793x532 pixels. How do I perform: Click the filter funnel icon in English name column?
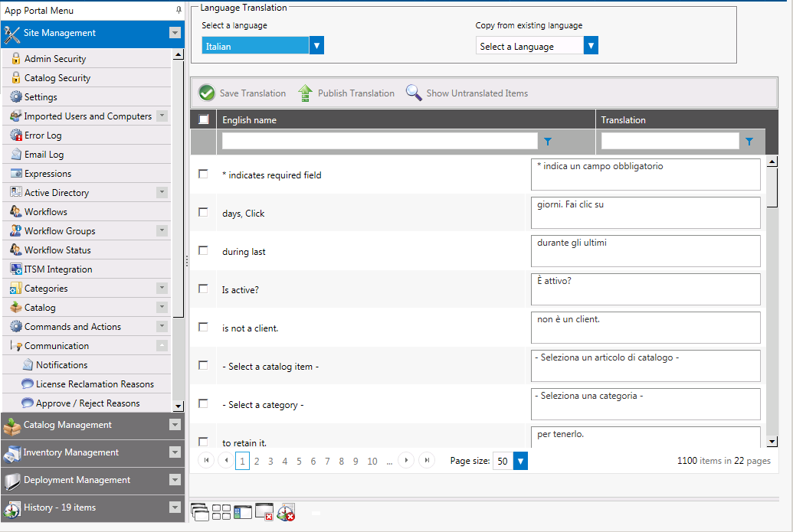pyautogui.click(x=547, y=141)
